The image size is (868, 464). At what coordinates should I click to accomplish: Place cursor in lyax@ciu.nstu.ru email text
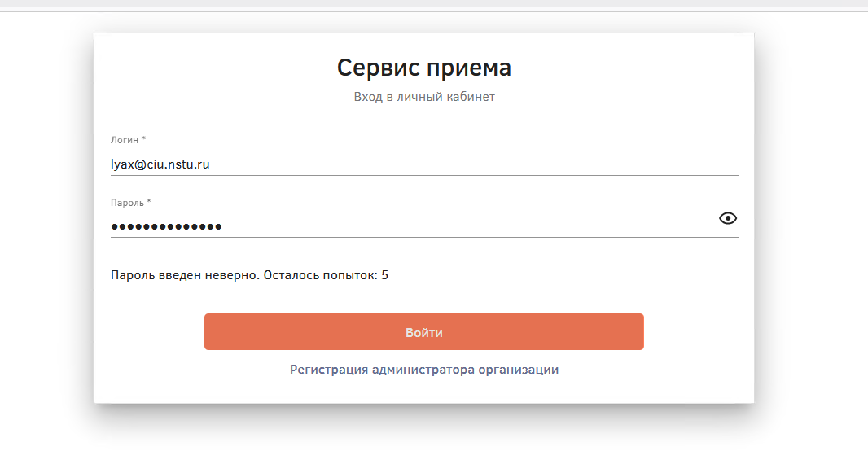160,164
